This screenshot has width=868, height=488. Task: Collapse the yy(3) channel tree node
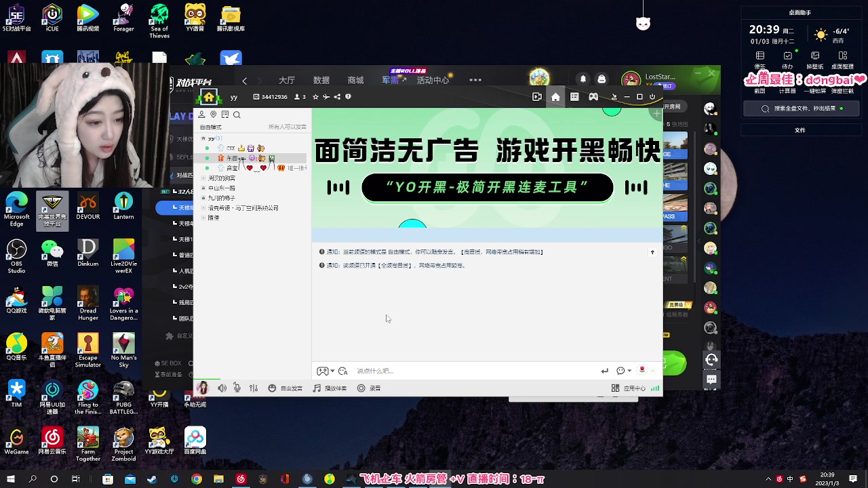click(203, 138)
